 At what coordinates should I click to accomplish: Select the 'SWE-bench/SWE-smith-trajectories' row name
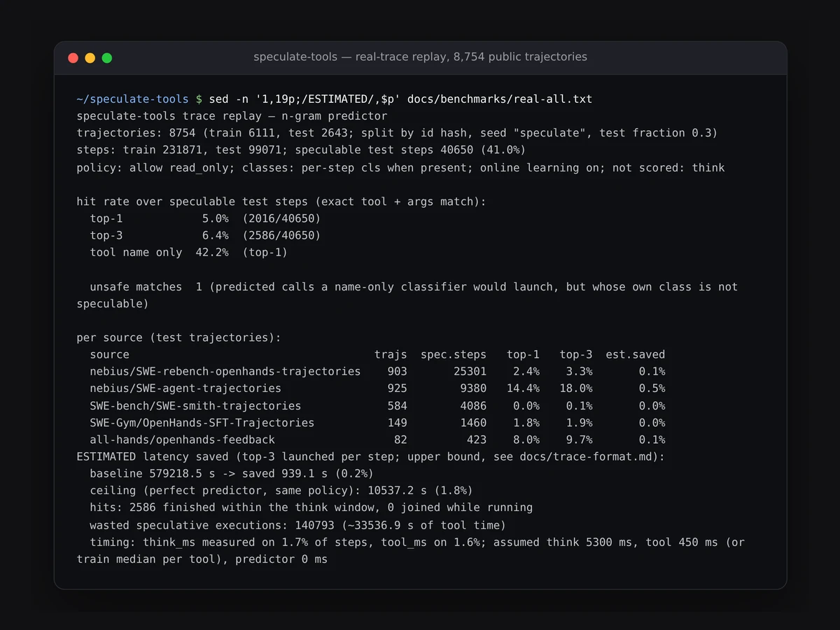pos(195,405)
